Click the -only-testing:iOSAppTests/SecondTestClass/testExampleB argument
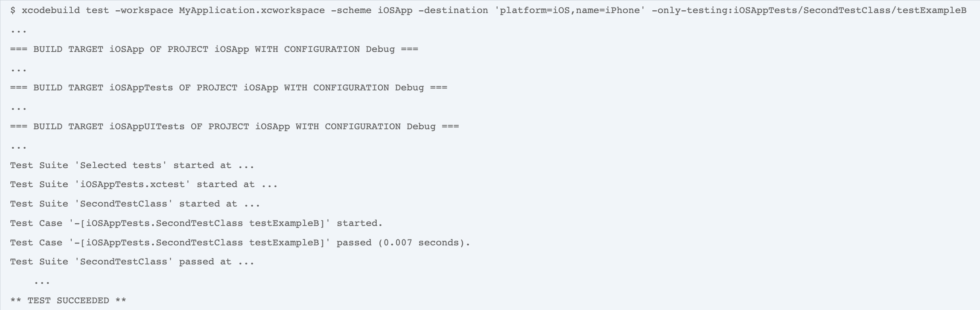 tap(809, 10)
